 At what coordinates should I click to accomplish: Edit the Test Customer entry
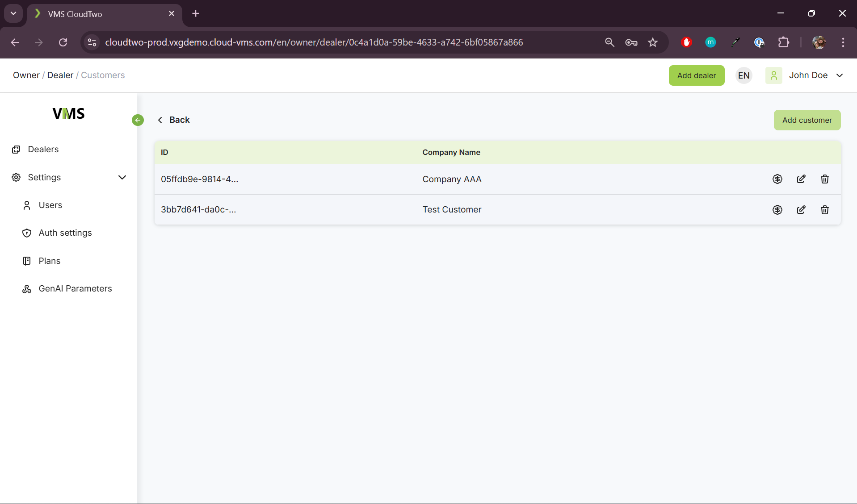pos(801,210)
